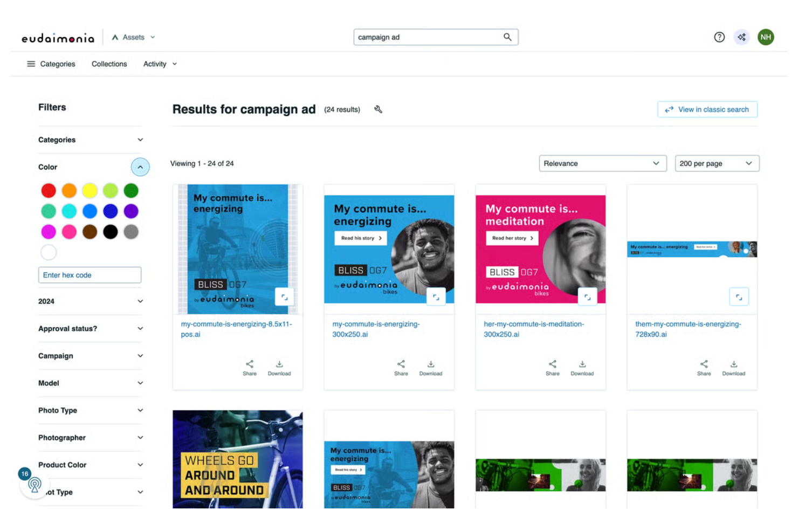This screenshot has height=532, width=798.
Task: Open my-commute-is-energizing-8.5x11-pos.ai link
Action: click(236, 329)
